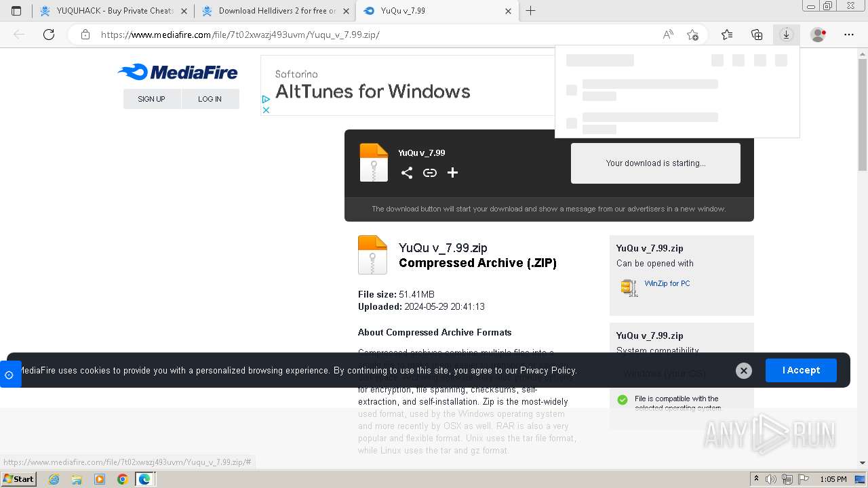Image resolution: width=868 pixels, height=488 pixels.
Task: Open the blue privacy settings gear
Action: 9,375
